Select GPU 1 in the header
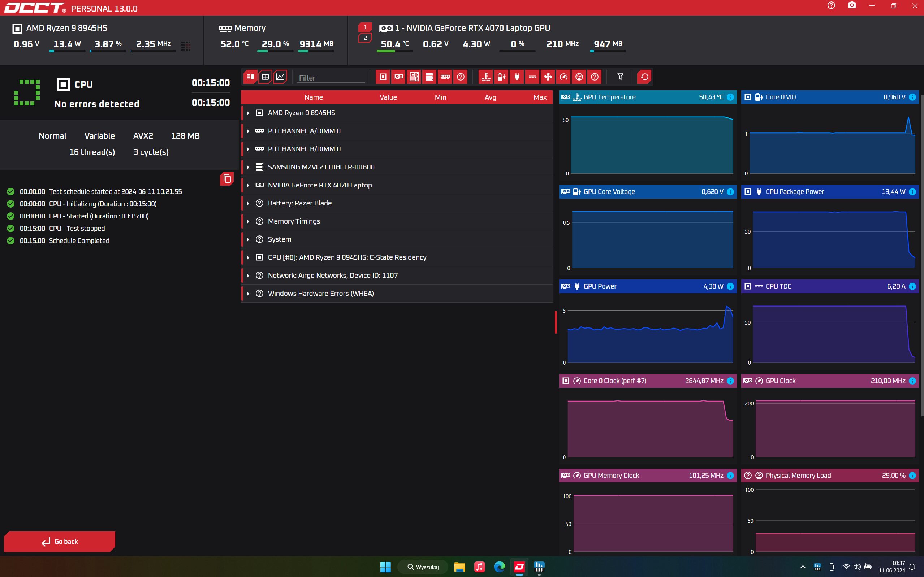The height and width of the screenshot is (577, 924). [365, 27]
